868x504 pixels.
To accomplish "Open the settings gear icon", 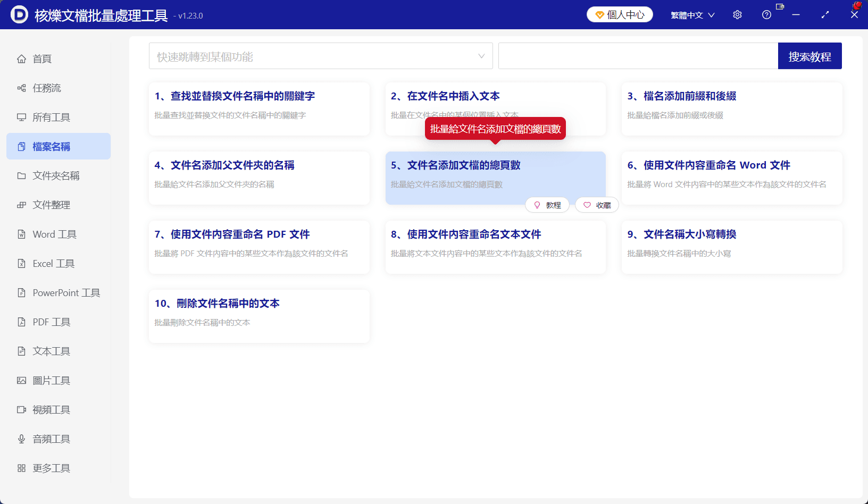I will click(x=737, y=15).
